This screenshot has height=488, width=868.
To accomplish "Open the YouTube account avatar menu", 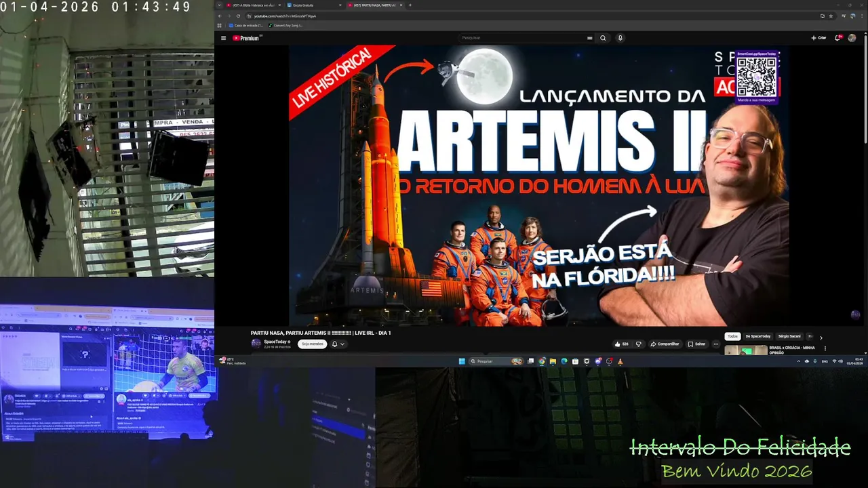I will (852, 38).
